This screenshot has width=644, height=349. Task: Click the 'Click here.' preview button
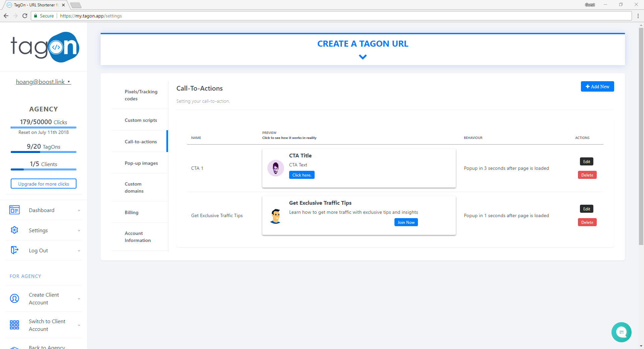click(302, 175)
